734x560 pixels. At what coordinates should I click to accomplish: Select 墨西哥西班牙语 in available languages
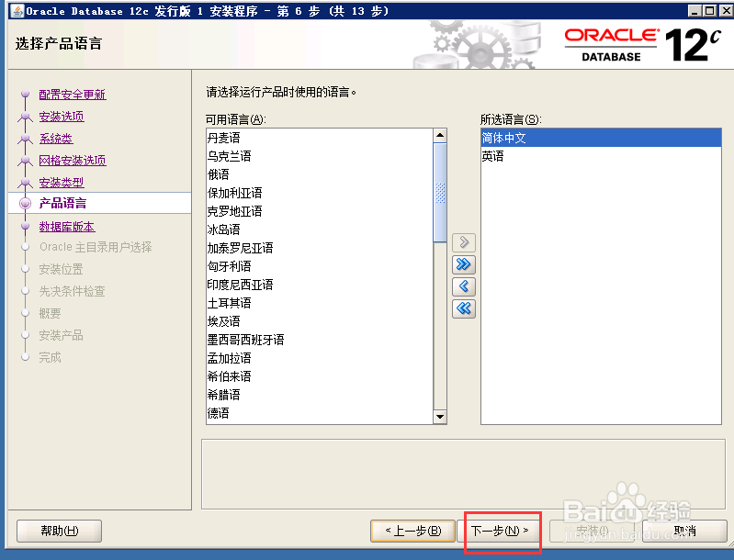[x=320, y=339]
